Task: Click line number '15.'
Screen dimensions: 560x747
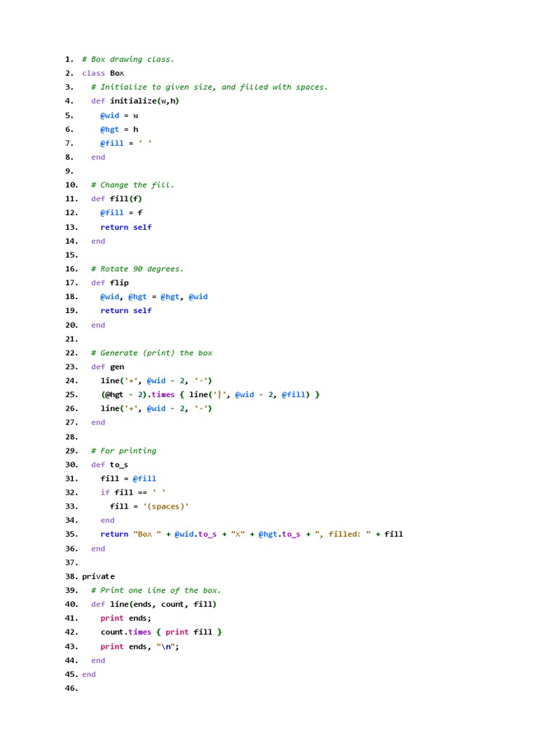Action: [x=71, y=255]
